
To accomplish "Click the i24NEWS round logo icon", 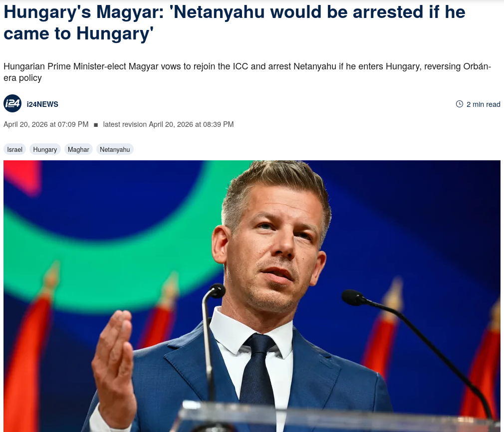I will (12, 103).
